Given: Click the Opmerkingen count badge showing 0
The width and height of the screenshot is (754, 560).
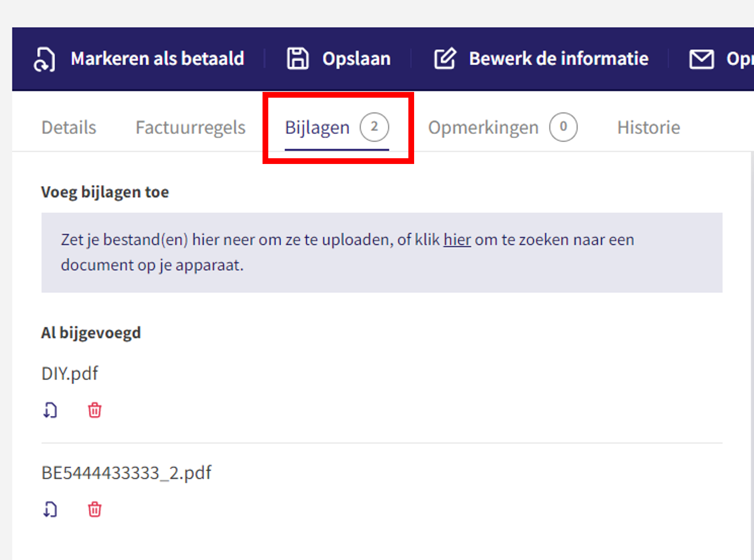Looking at the screenshot, I should pyautogui.click(x=563, y=127).
